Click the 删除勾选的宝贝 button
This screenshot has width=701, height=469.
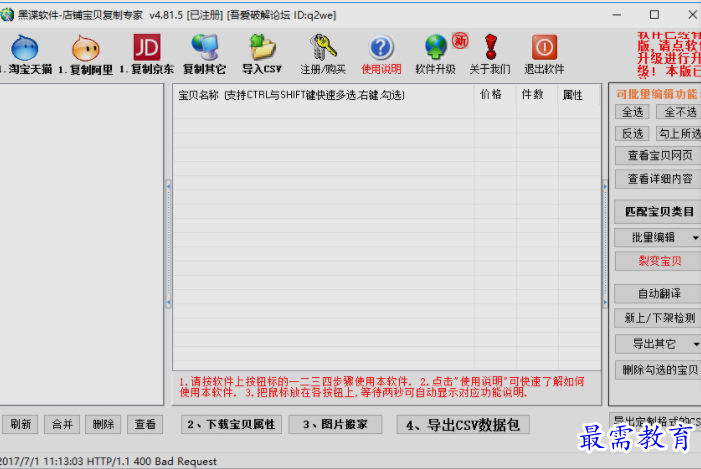[x=659, y=370]
